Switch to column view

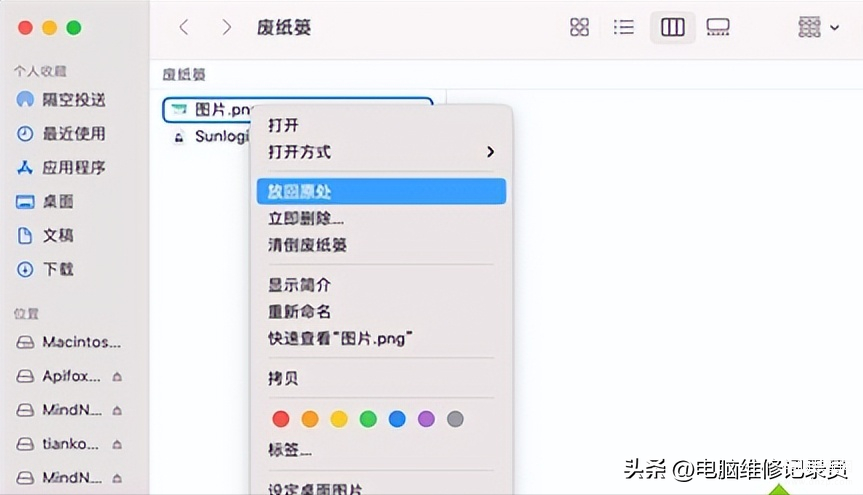coord(673,27)
